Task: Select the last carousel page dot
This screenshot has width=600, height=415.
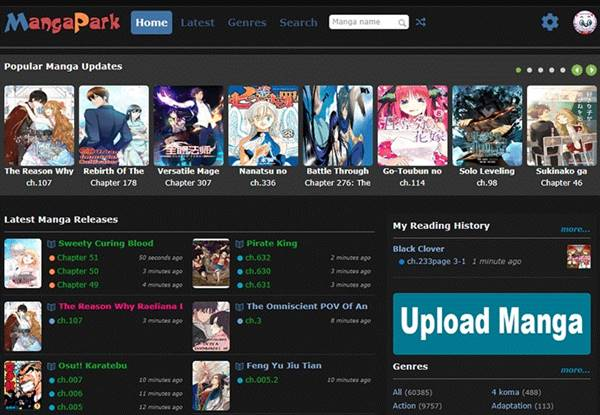Action: tap(564, 70)
